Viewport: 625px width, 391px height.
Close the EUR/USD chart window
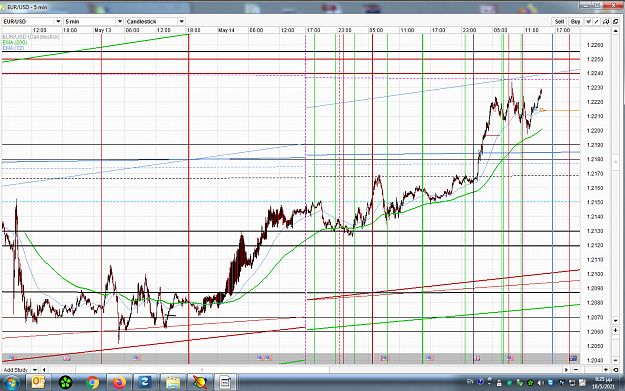click(x=613, y=5)
